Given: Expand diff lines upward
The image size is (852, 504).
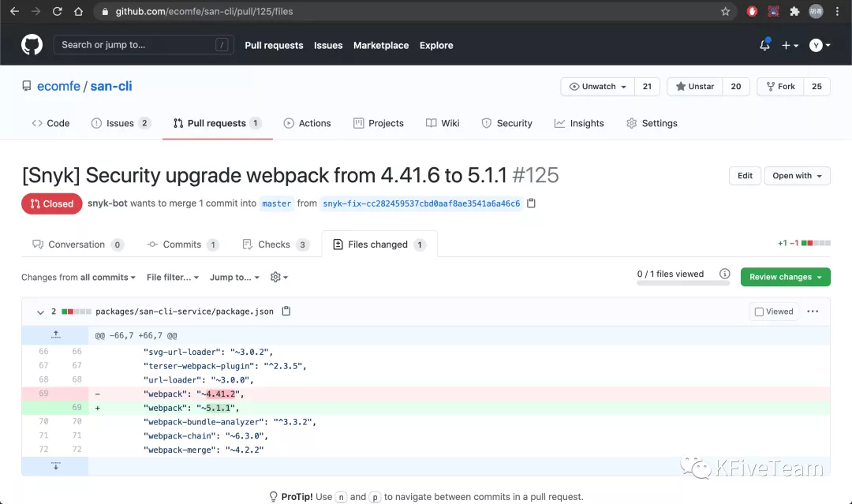Looking at the screenshot, I should click(55, 335).
